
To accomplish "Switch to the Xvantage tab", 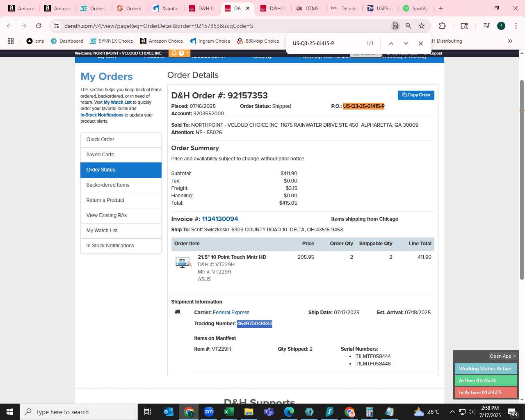I will point(166,8).
